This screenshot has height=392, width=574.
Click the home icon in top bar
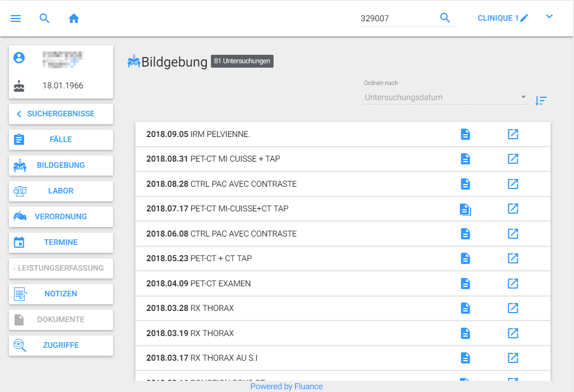[74, 18]
